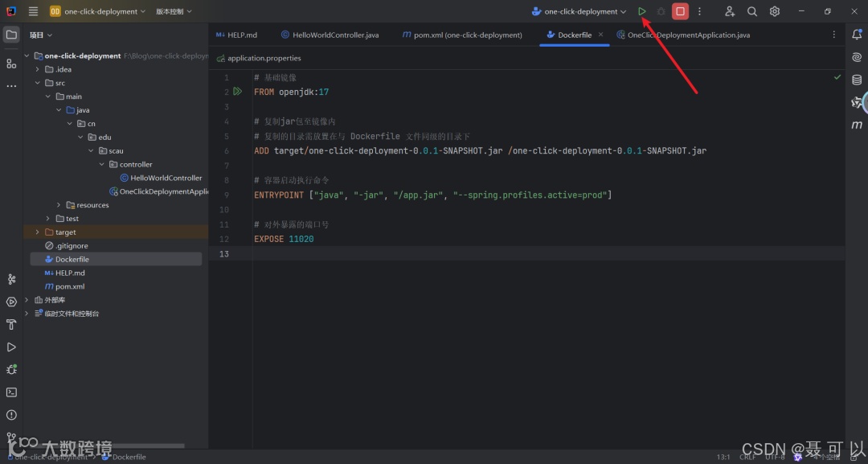Expand the test folder
The height and width of the screenshot is (464, 868).
(x=48, y=219)
